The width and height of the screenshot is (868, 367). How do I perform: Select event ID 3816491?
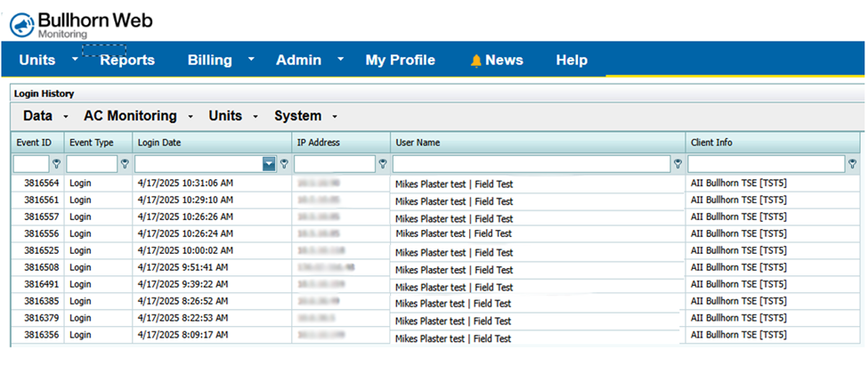coord(41,284)
